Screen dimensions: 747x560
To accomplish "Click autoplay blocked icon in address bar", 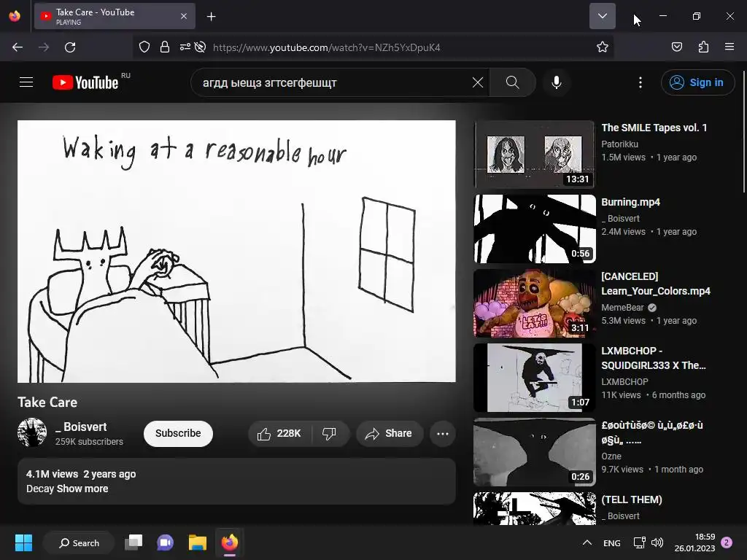I will coord(201,47).
